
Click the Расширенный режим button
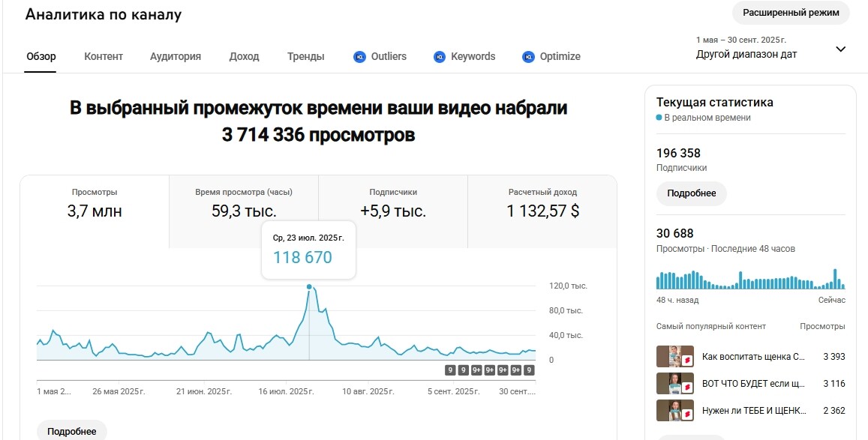click(x=791, y=13)
